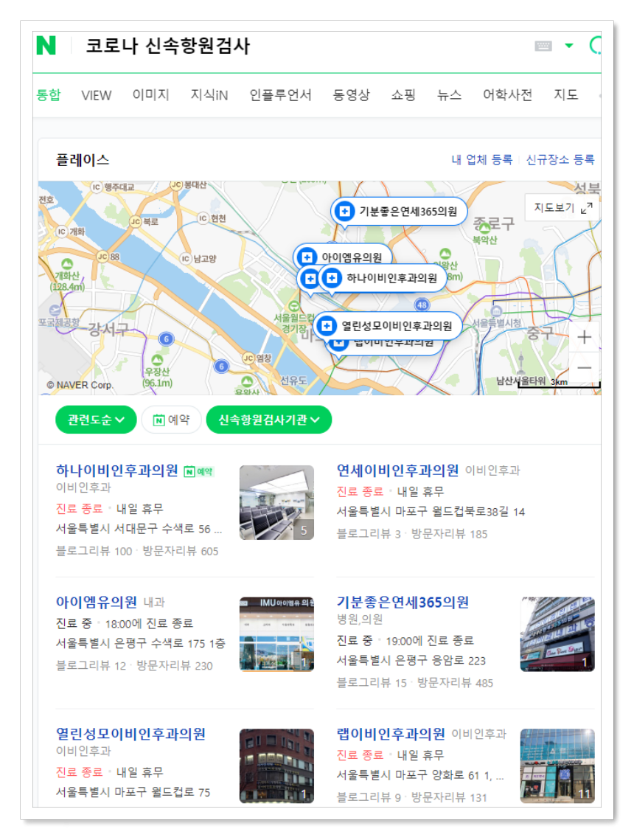Viewport: 634px width, 840px height.
Task: Open 열린성모이비인후과의원 listing title
Action: click(x=130, y=734)
